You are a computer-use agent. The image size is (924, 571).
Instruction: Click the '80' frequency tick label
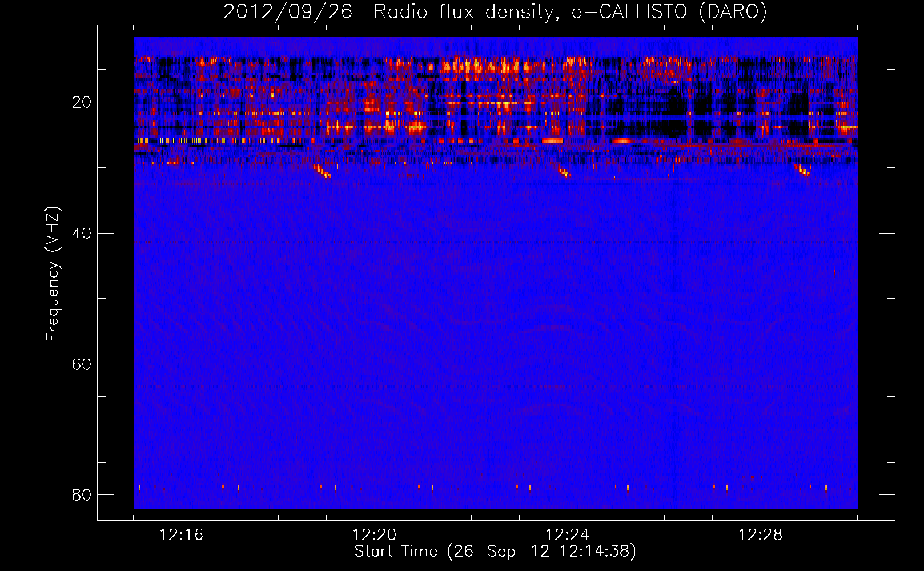pos(82,494)
